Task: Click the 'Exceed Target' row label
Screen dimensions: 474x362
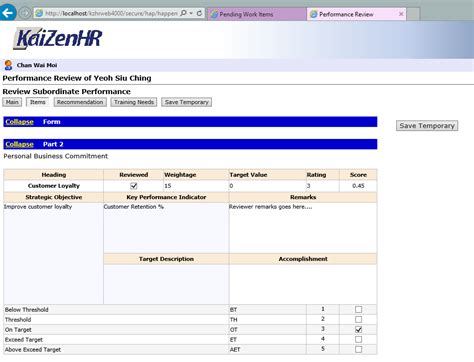Action: pos(24,340)
